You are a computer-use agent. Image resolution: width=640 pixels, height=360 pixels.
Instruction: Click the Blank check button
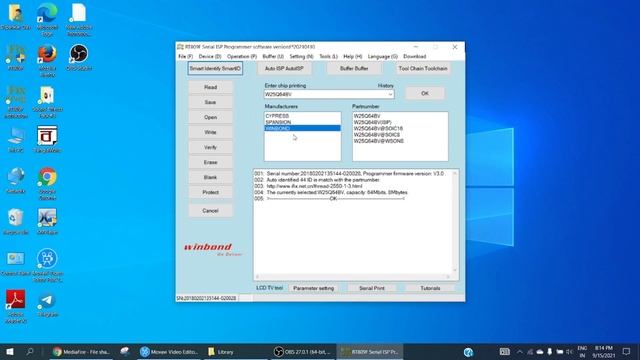[x=210, y=177]
